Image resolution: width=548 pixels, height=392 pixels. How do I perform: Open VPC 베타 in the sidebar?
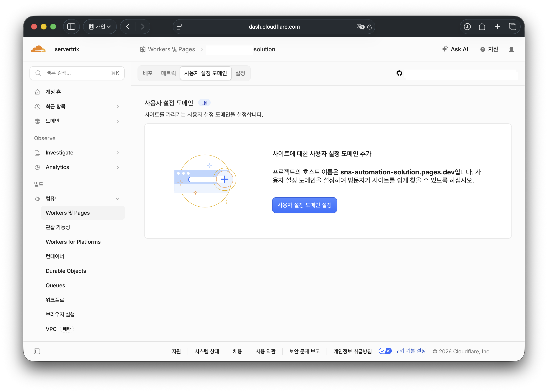coord(83,329)
